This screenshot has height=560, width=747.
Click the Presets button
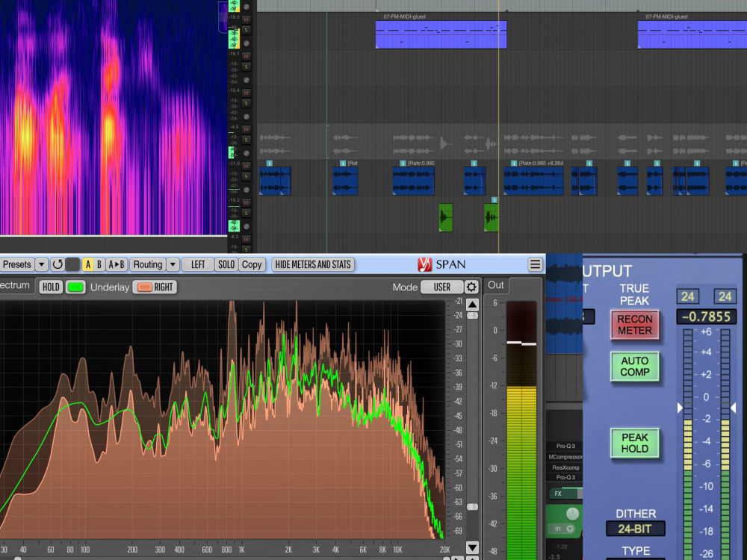coord(16,264)
